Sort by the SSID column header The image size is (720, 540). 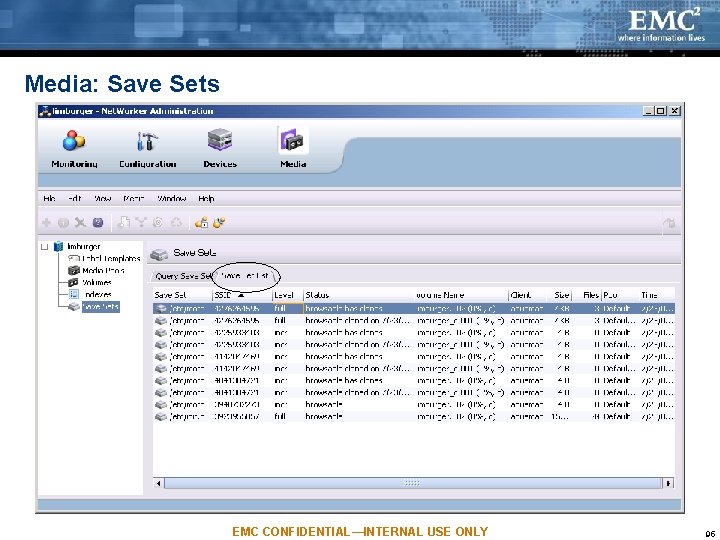point(242,295)
